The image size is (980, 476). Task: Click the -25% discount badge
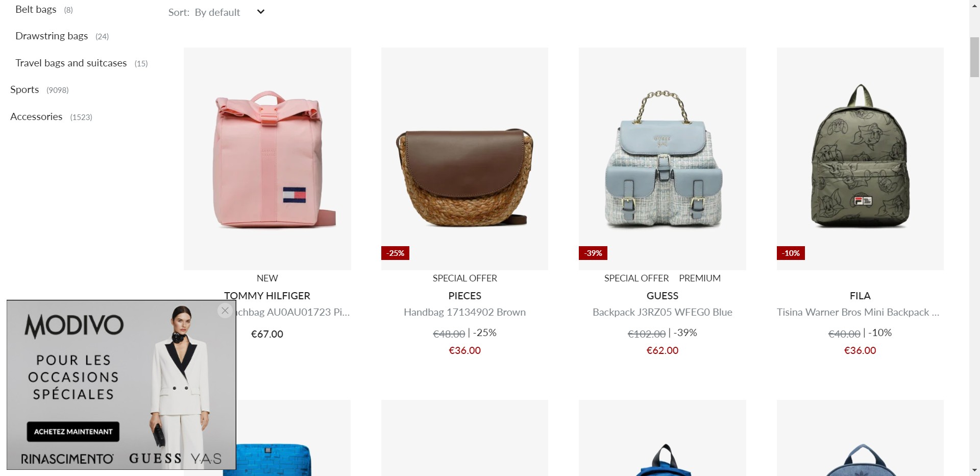[395, 253]
